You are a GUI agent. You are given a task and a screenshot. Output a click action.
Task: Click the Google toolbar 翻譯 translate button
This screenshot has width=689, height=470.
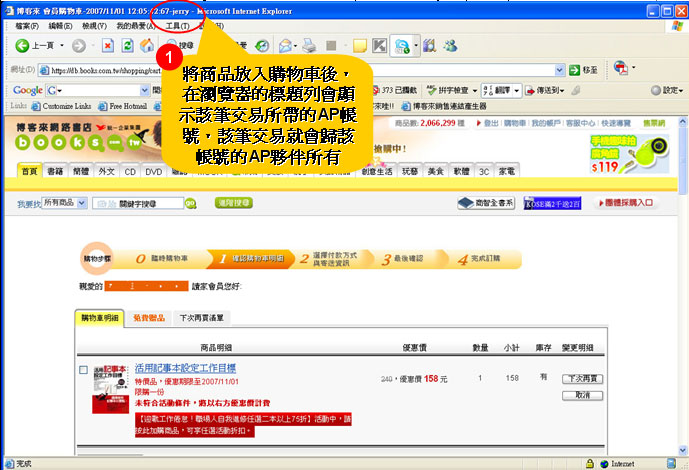click(x=497, y=90)
